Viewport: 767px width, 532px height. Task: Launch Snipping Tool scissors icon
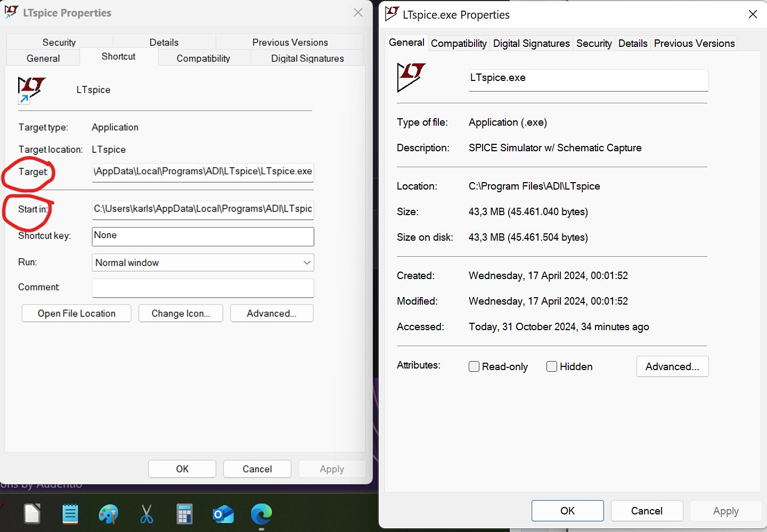(146, 514)
